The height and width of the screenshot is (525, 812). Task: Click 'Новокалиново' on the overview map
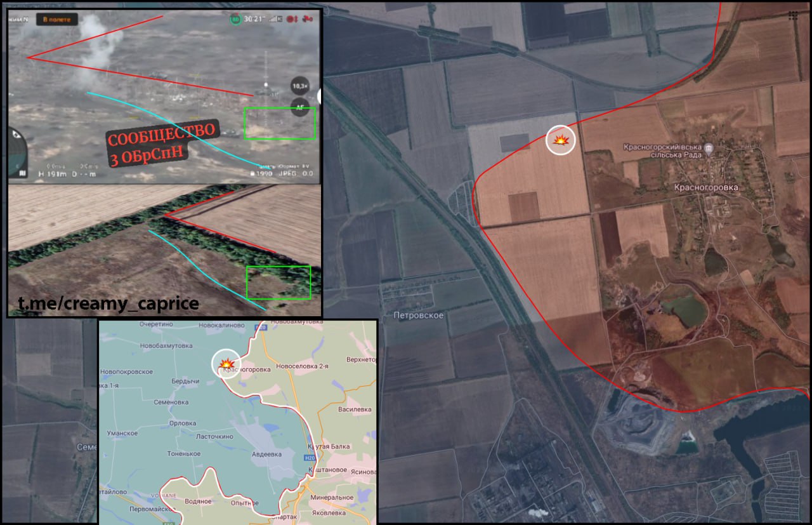[x=221, y=324]
